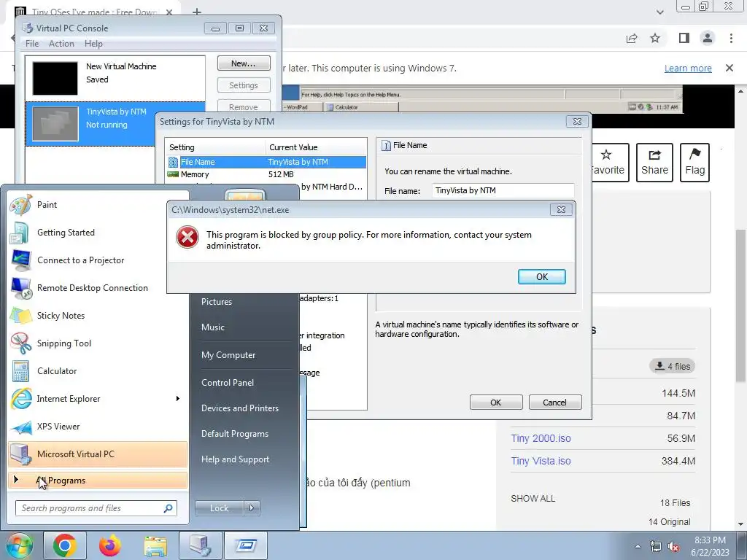
Task: Click SHOW ALL files link
Action: 533,499
